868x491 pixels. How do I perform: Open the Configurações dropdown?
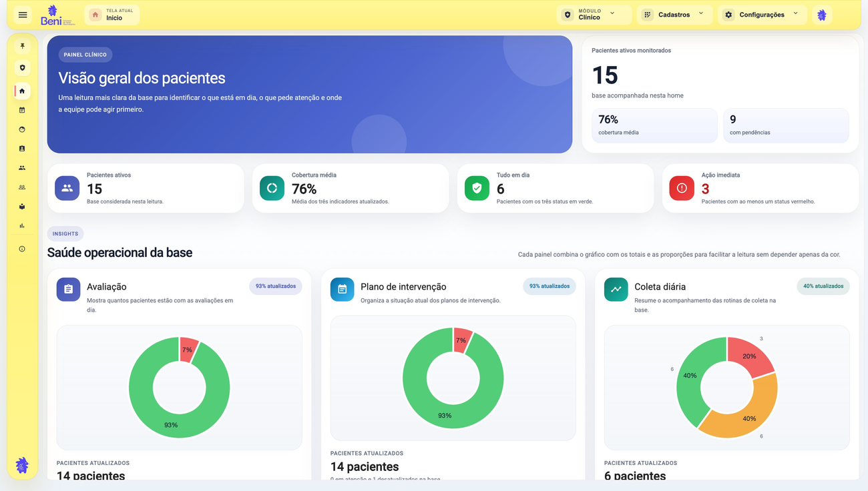tap(763, 15)
